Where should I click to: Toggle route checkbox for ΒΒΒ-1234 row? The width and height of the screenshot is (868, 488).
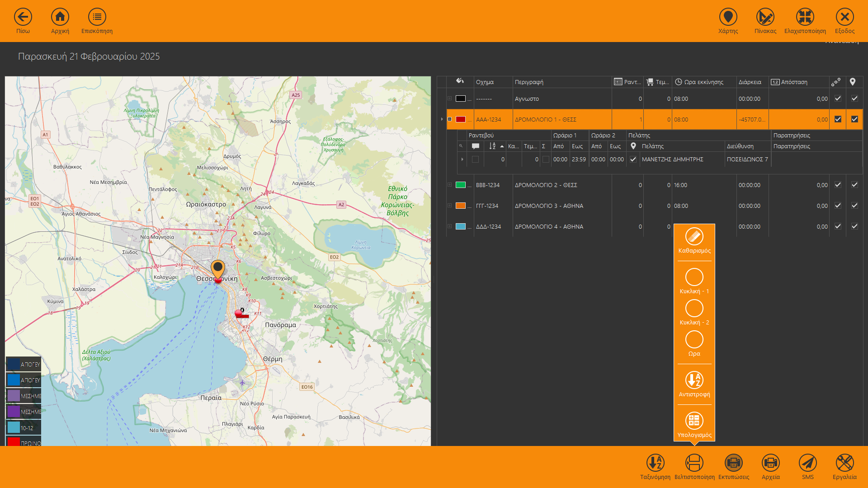[x=838, y=185]
